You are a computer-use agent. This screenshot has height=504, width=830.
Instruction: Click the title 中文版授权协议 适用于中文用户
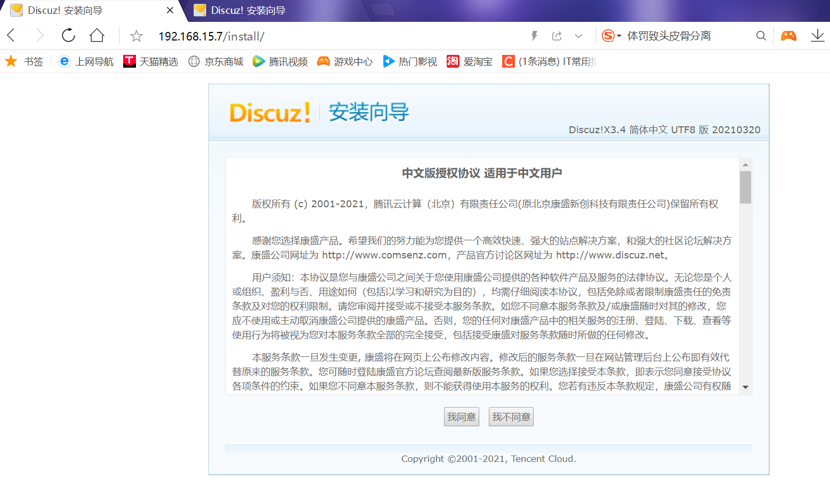482,173
